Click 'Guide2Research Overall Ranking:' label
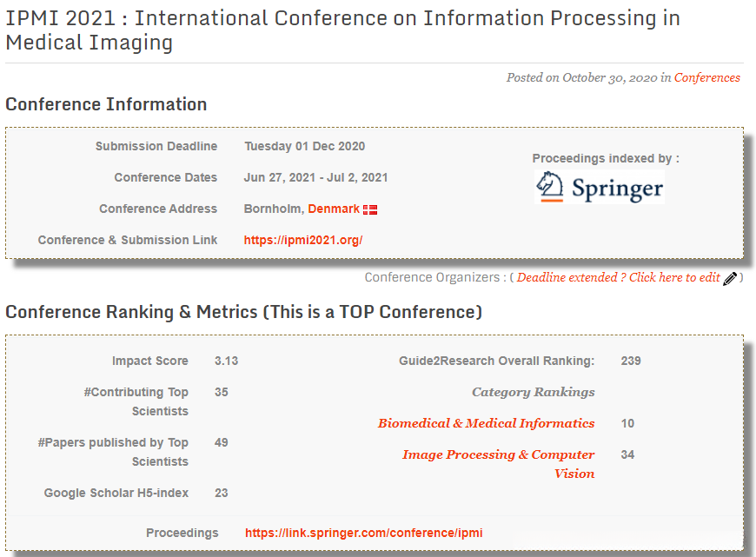The image size is (756, 557). click(x=496, y=361)
